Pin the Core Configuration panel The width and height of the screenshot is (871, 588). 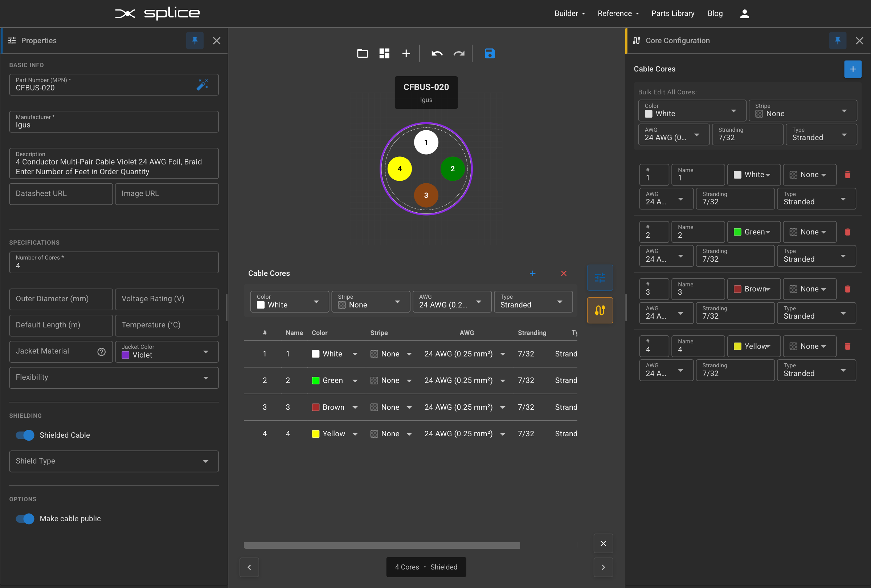click(838, 41)
